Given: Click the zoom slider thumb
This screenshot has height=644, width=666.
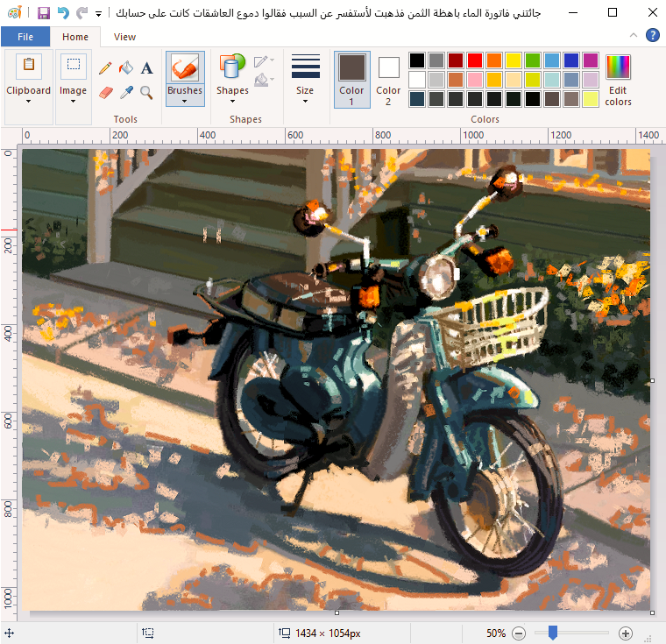Looking at the screenshot, I should tap(553, 633).
